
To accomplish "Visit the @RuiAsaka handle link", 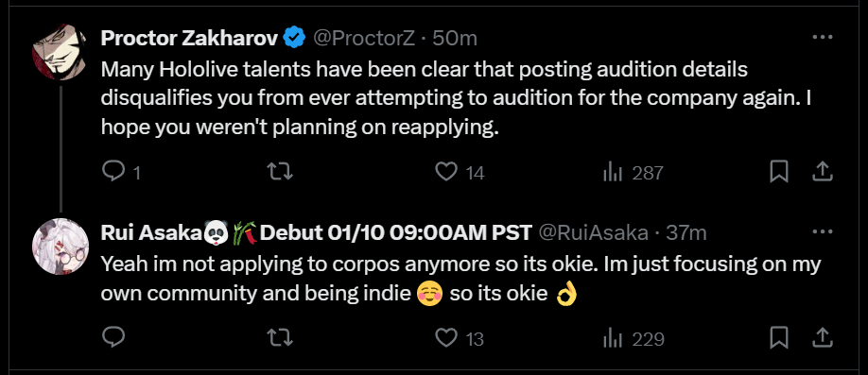I will pyautogui.click(x=594, y=233).
